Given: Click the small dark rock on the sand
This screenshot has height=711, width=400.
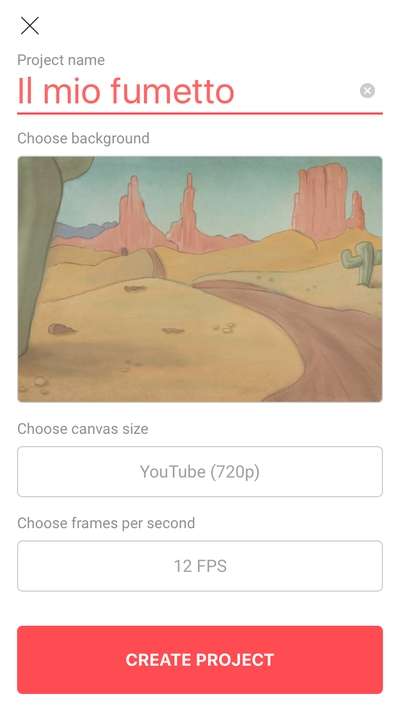Looking at the screenshot, I should coord(61,329).
